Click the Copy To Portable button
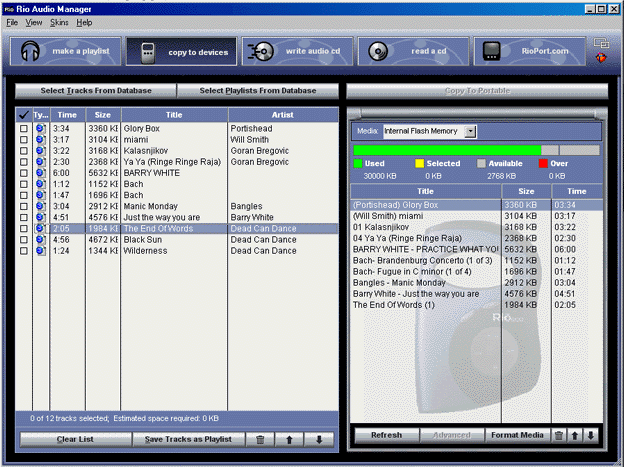This screenshot has width=624, height=467. (x=477, y=91)
